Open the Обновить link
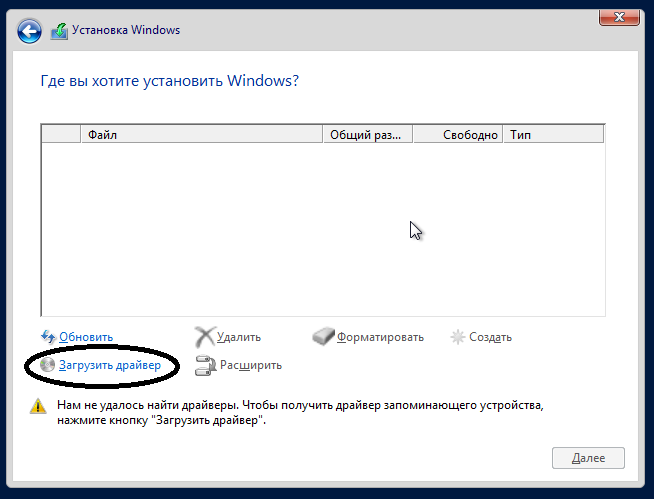This screenshot has width=654, height=499. 86,337
